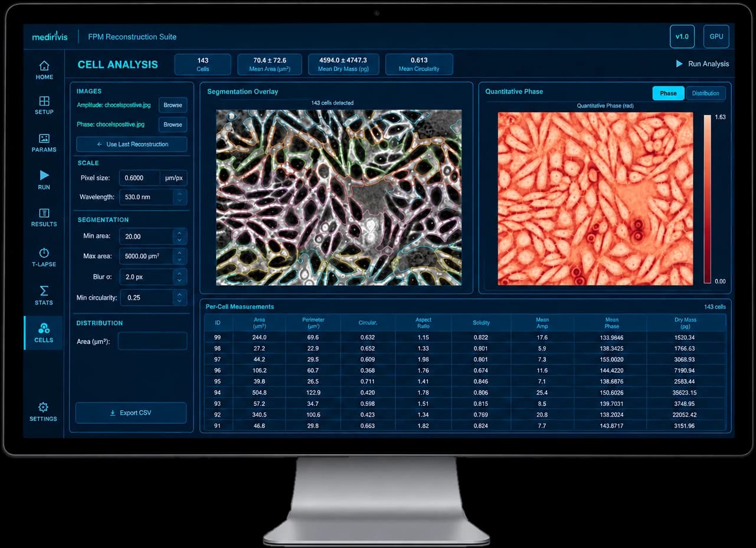
Task: Click the medirivis logo
Action: pyautogui.click(x=50, y=37)
